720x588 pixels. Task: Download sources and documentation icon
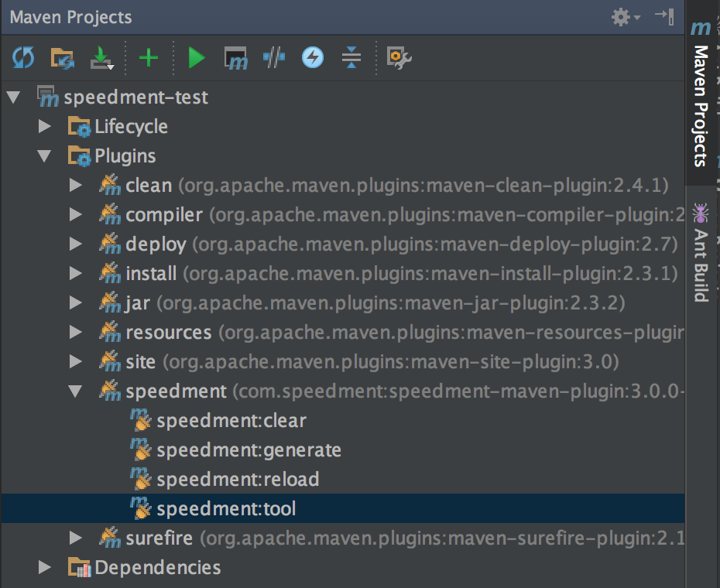[101, 58]
